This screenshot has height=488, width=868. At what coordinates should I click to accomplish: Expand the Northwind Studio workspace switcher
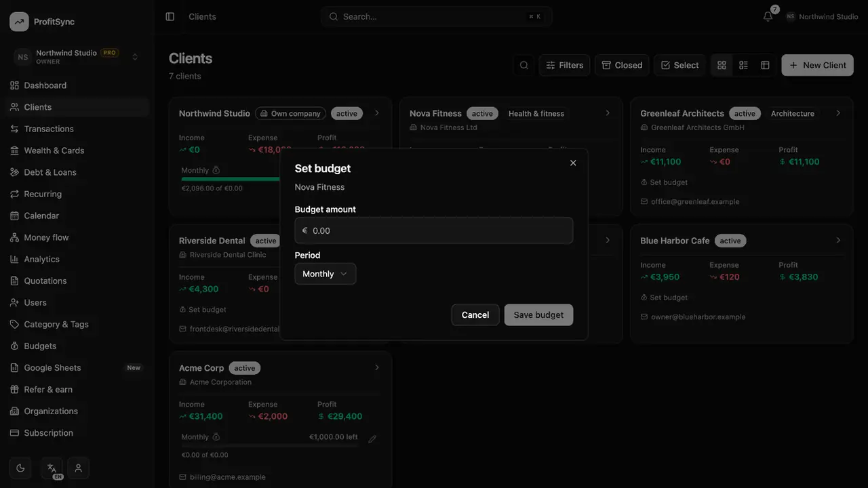pos(77,57)
